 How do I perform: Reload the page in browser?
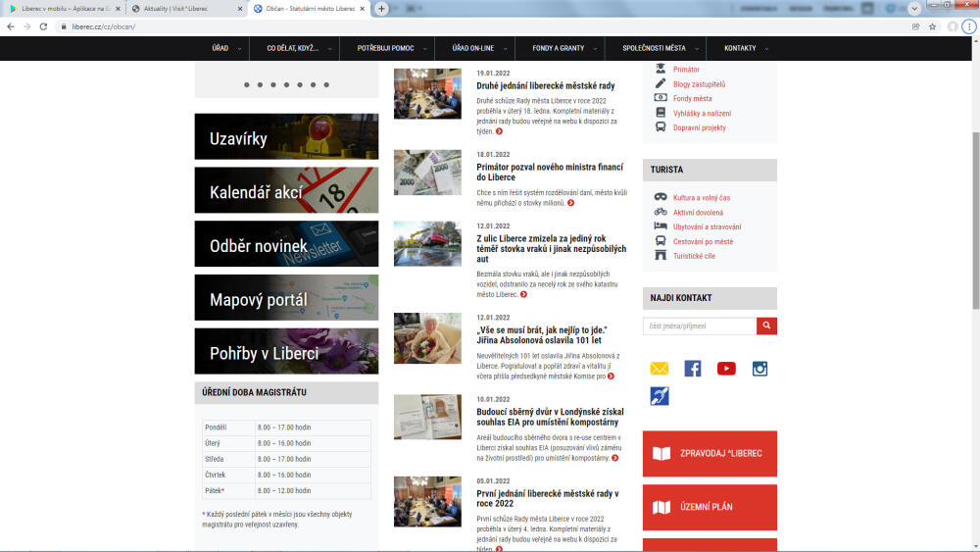tap(43, 26)
